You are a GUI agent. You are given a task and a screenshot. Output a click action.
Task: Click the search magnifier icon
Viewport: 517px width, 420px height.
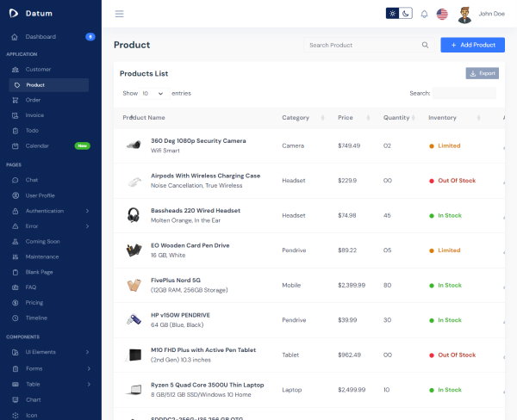click(x=425, y=45)
